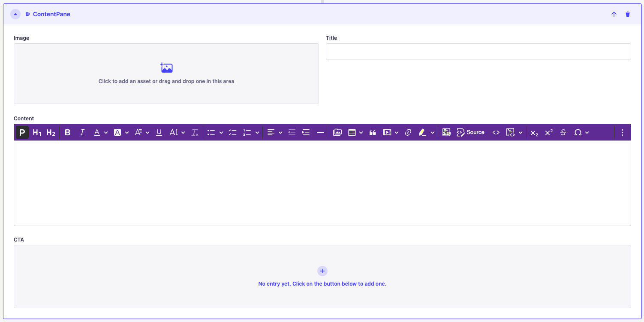The width and height of the screenshot is (644, 322).
Task: Insert a link with the chain icon
Action: (408, 133)
